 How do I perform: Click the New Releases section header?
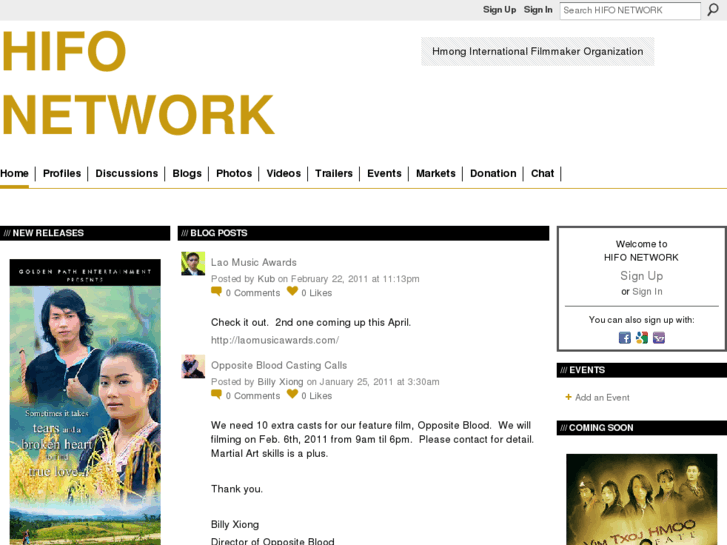(85, 233)
